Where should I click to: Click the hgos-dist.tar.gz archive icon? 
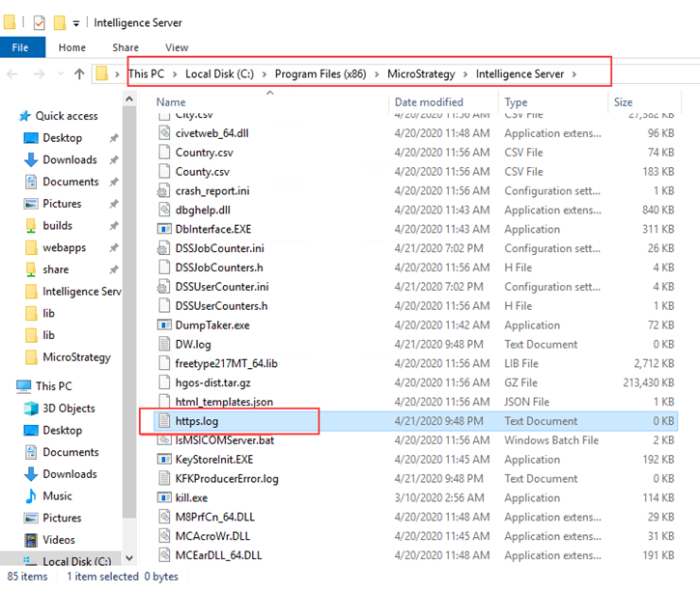click(164, 382)
